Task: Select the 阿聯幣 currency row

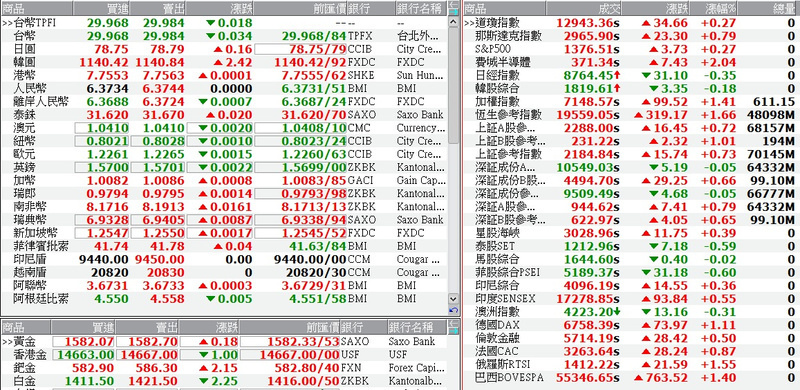Action: pyautogui.click(x=223, y=285)
